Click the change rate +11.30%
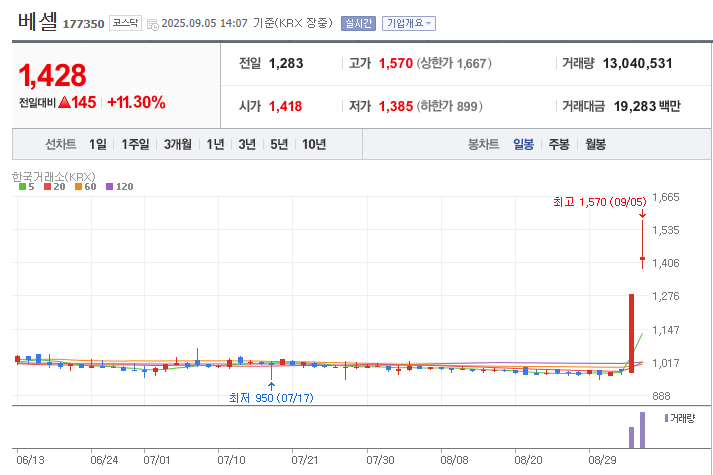Image resolution: width=713 pixels, height=475 pixels. tap(136, 102)
